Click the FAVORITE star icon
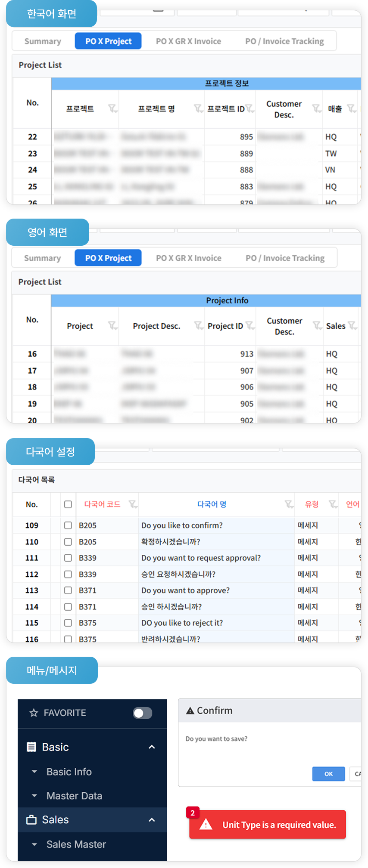368x868 pixels. 34,713
